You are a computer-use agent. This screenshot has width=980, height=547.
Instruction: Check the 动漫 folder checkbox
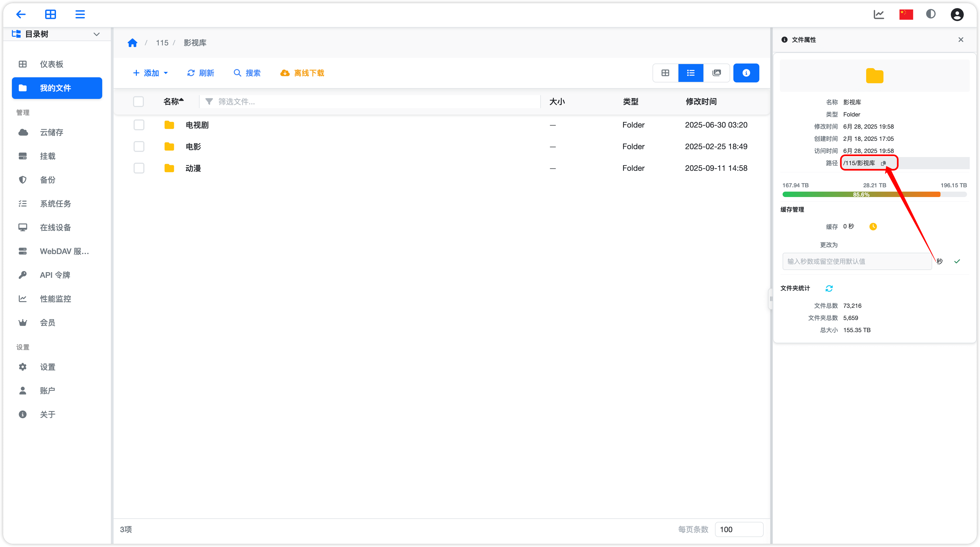click(x=139, y=168)
